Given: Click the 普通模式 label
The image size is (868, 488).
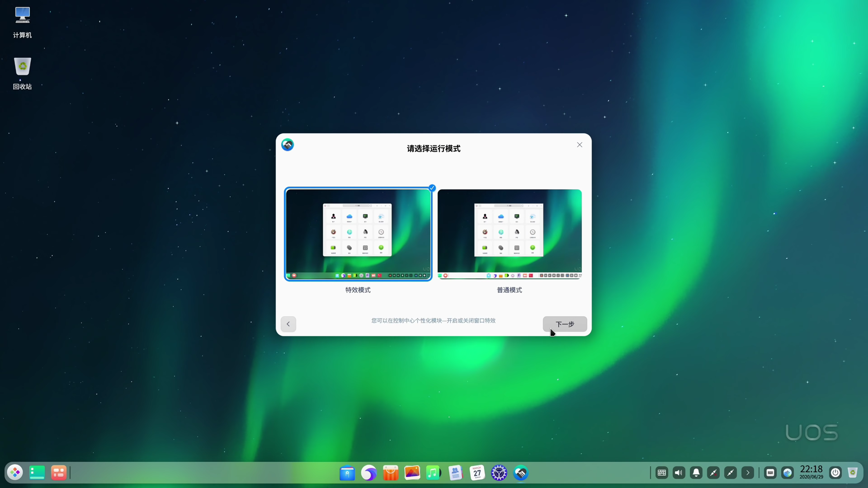Looking at the screenshot, I should coord(509,290).
